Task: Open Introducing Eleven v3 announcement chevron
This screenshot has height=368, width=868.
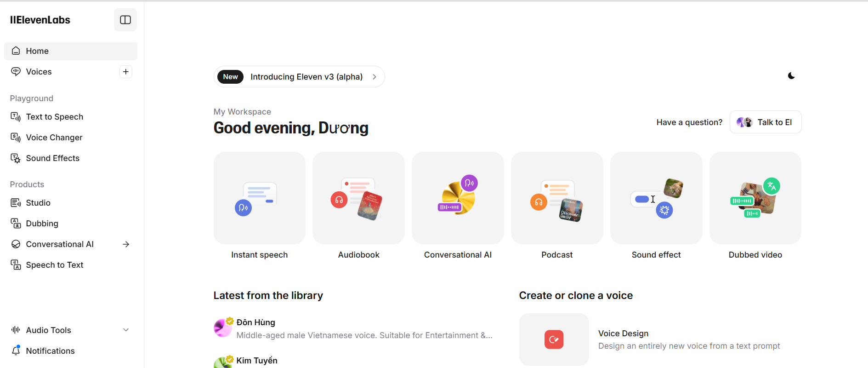Action: pyautogui.click(x=374, y=77)
